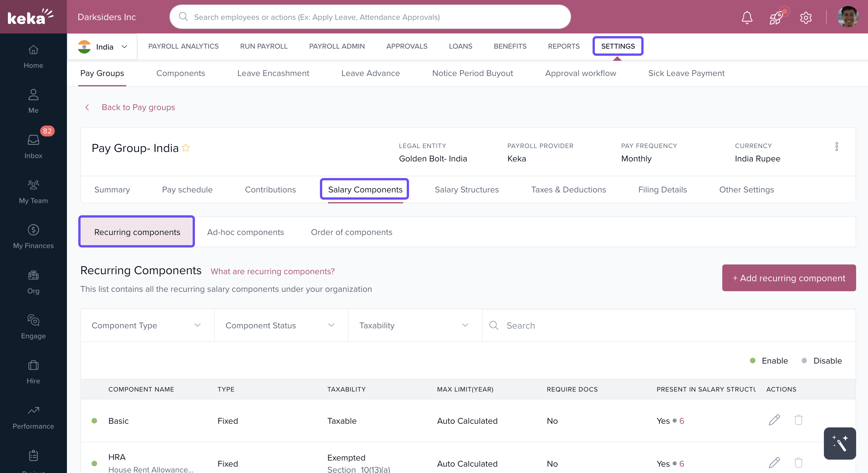Click the edit pencil for Basic component
Image resolution: width=868 pixels, height=473 pixels.
[774, 420]
